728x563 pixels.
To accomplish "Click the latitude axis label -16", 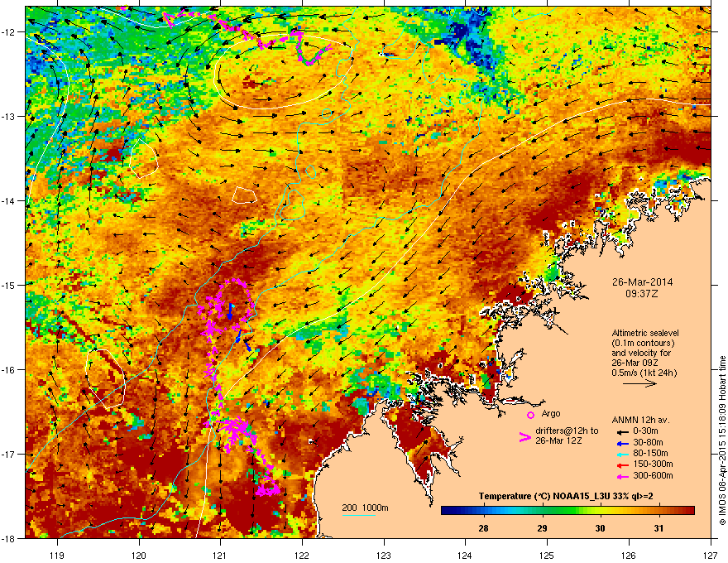I will (x=8, y=370).
